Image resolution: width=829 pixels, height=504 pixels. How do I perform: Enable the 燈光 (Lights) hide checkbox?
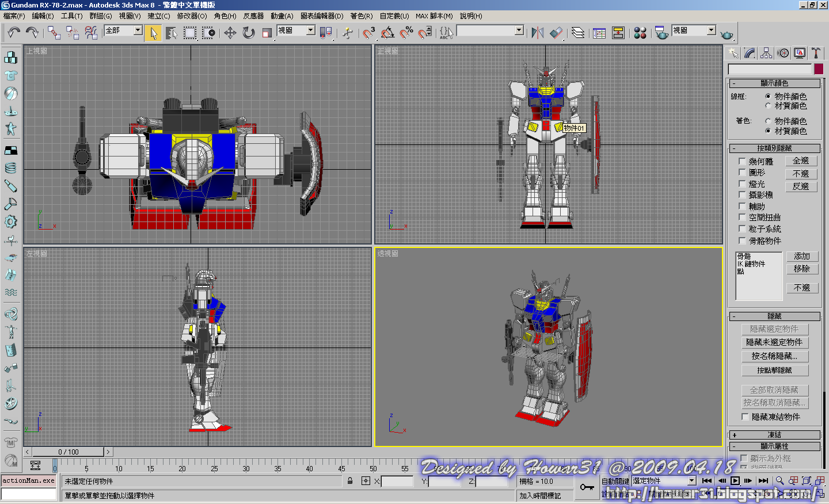[742, 184]
